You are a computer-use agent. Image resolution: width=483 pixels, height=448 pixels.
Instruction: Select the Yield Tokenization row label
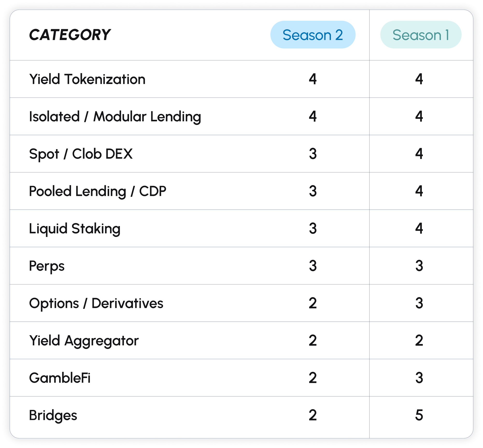87,79
